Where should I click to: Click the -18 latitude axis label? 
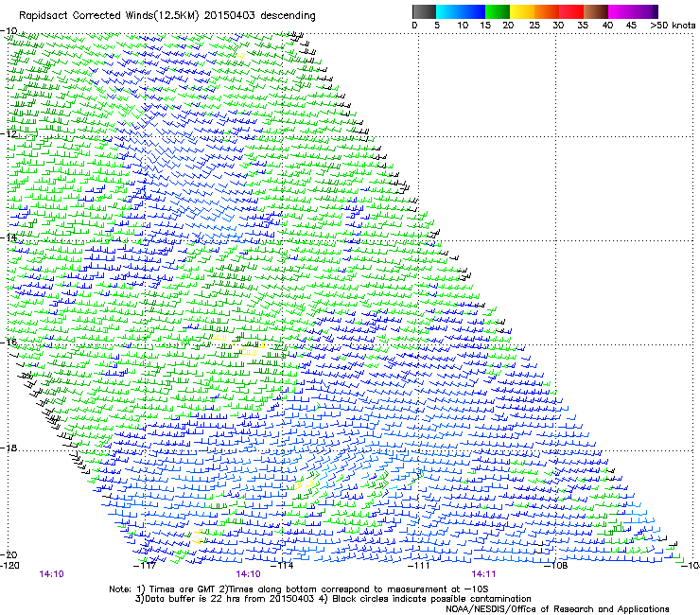9,448
